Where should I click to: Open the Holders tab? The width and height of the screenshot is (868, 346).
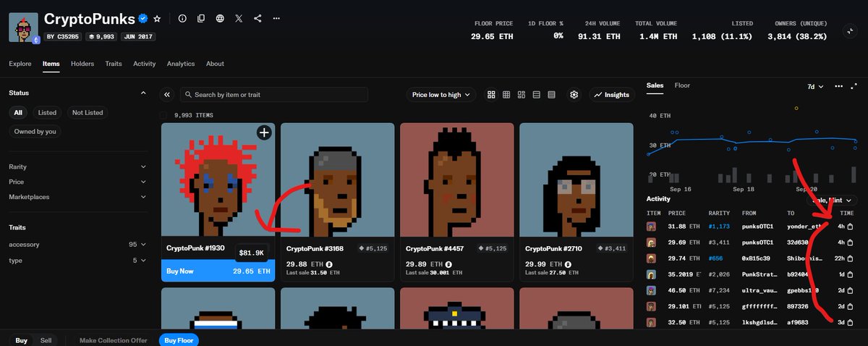(x=82, y=64)
